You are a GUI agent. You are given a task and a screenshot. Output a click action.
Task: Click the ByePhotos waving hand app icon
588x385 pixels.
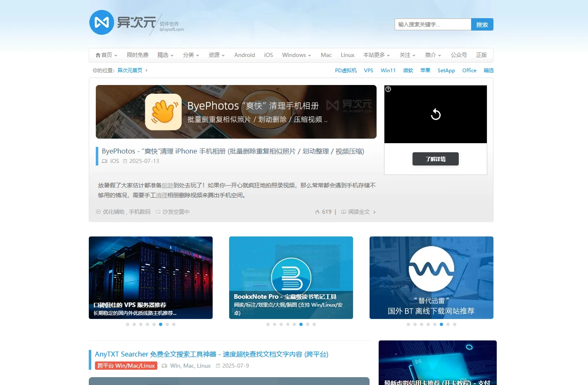click(164, 112)
